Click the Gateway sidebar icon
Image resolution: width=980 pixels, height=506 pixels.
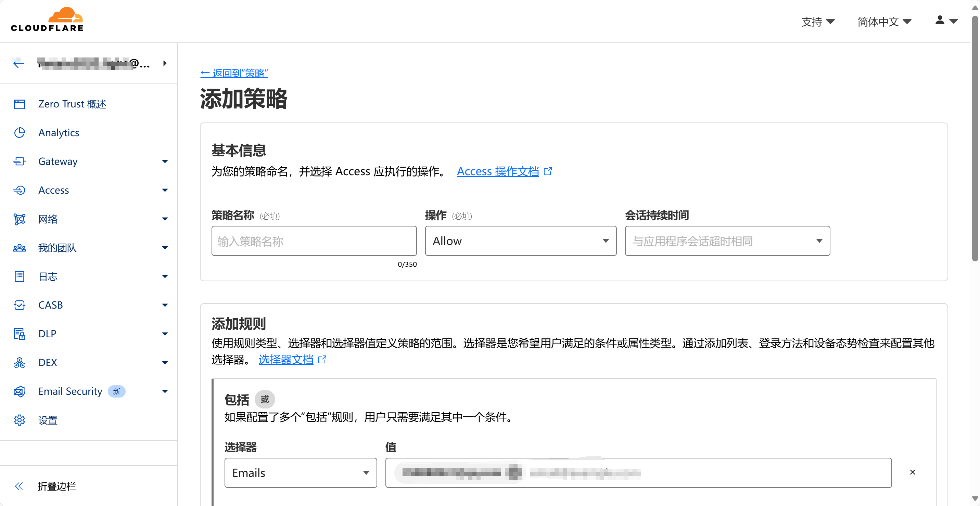[x=20, y=161]
